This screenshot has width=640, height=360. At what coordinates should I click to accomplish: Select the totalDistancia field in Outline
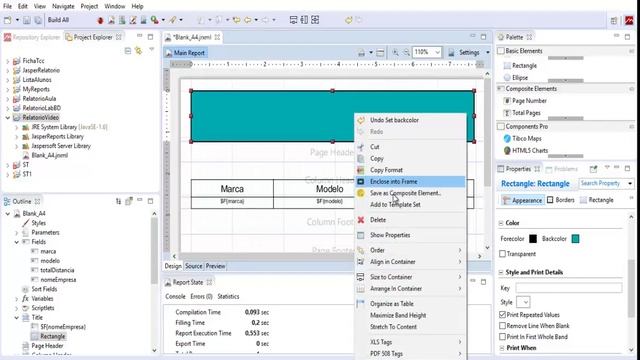point(57,270)
